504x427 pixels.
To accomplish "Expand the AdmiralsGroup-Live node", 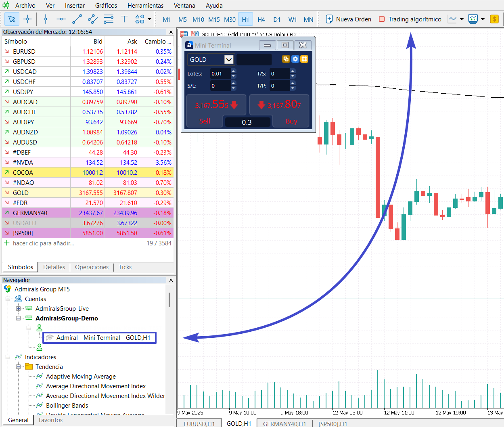I will [18, 308].
